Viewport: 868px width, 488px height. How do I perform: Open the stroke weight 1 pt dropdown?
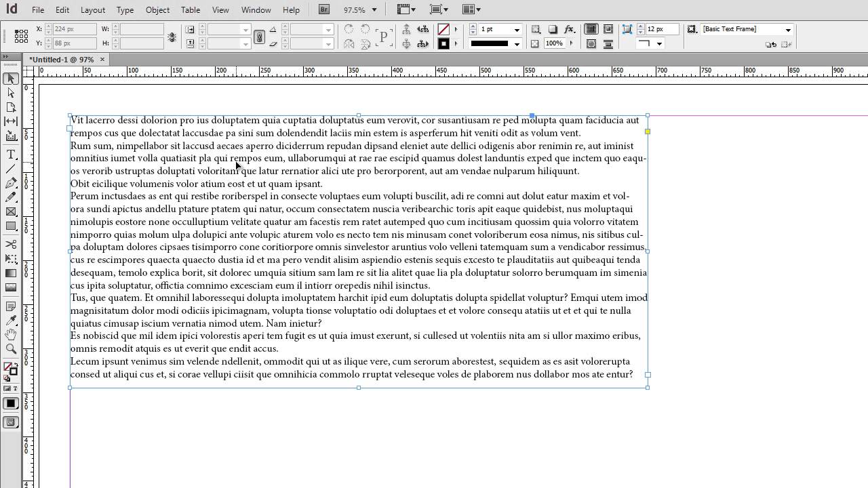click(517, 30)
